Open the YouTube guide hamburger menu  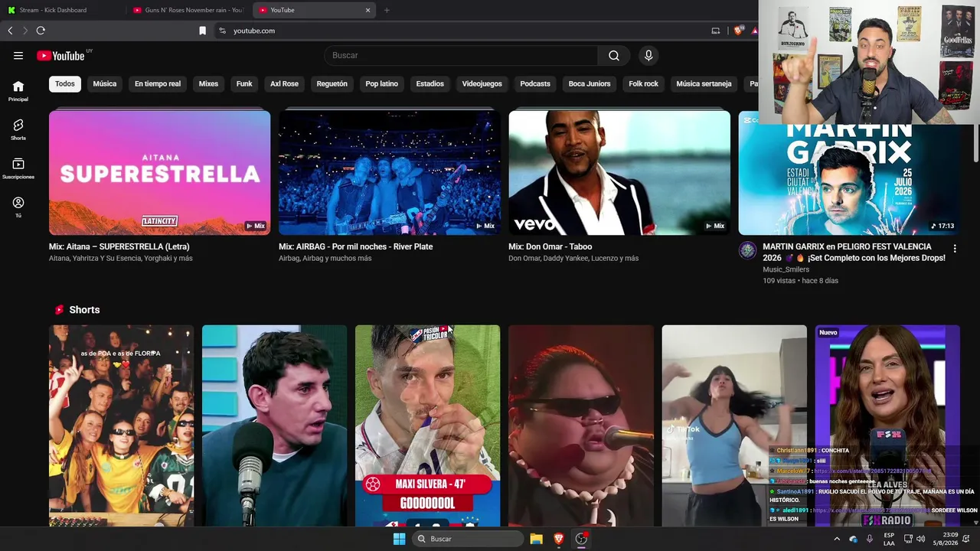[x=18, y=55]
